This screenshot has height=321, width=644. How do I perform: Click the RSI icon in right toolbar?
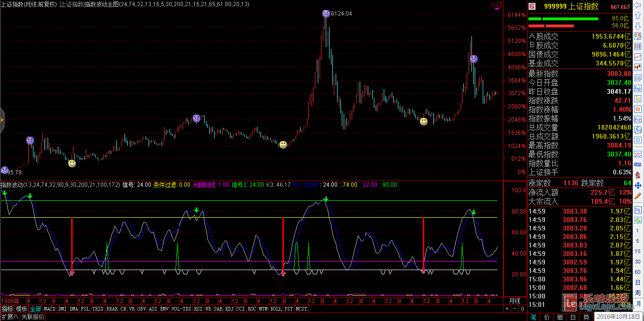click(638, 165)
